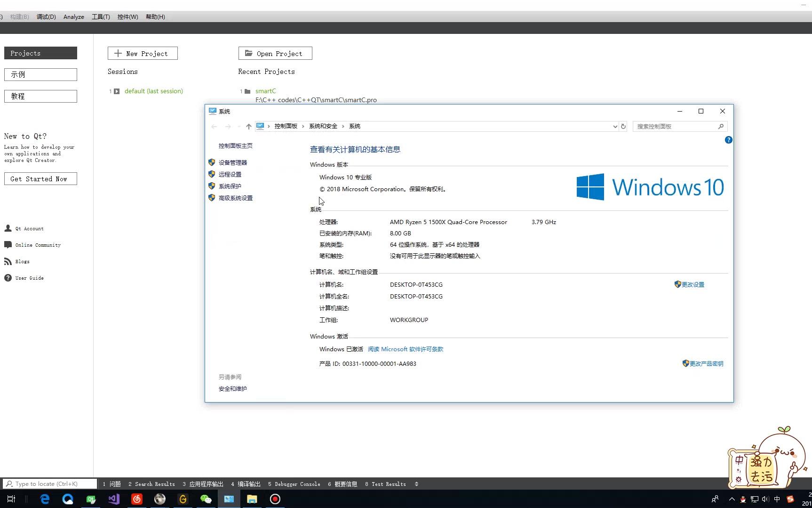Click the Open Project button
The image size is (812, 508).
(x=275, y=53)
